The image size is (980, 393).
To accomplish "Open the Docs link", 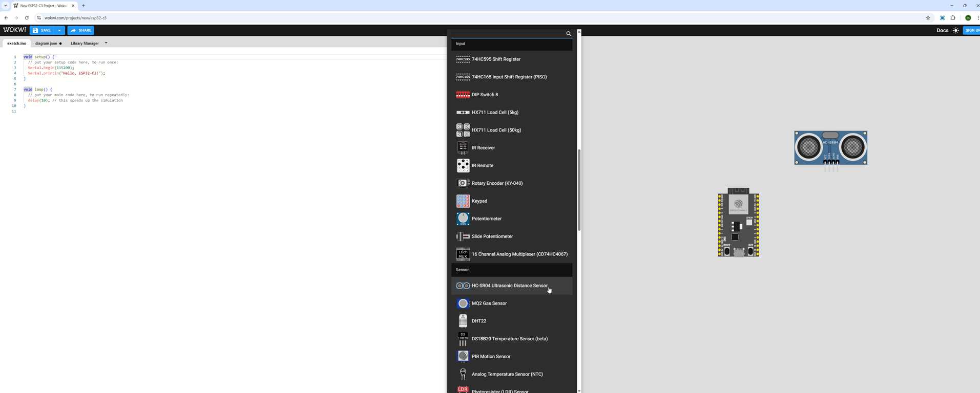I will [x=942, y=30].
